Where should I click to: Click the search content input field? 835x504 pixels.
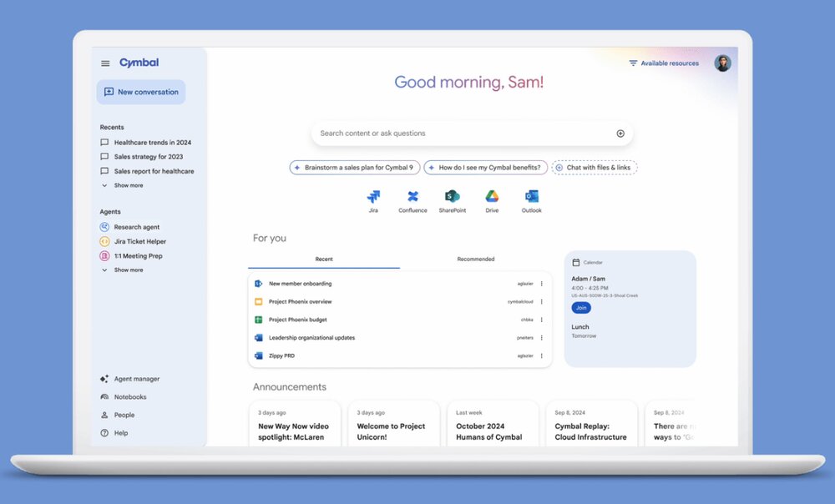point(417,133)
